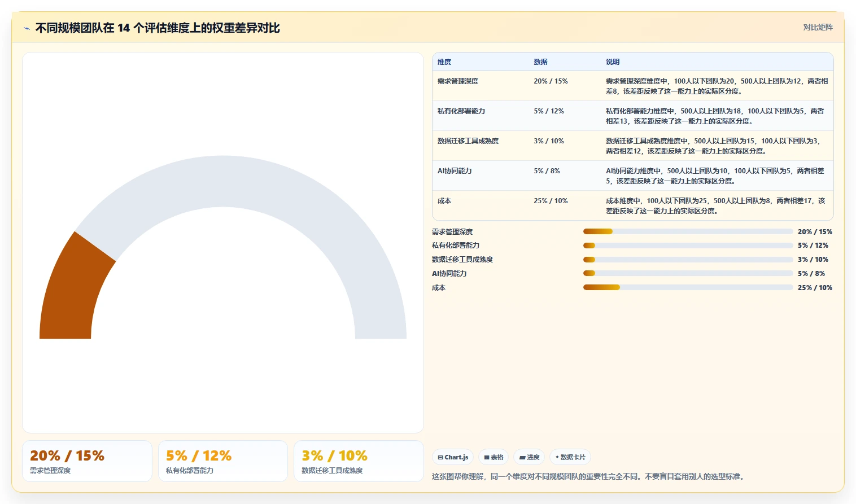This screenshot has height=504, width=856.
Task: Click the footer note starting 这张图帮你理解
Action: [x=589, y=477]
